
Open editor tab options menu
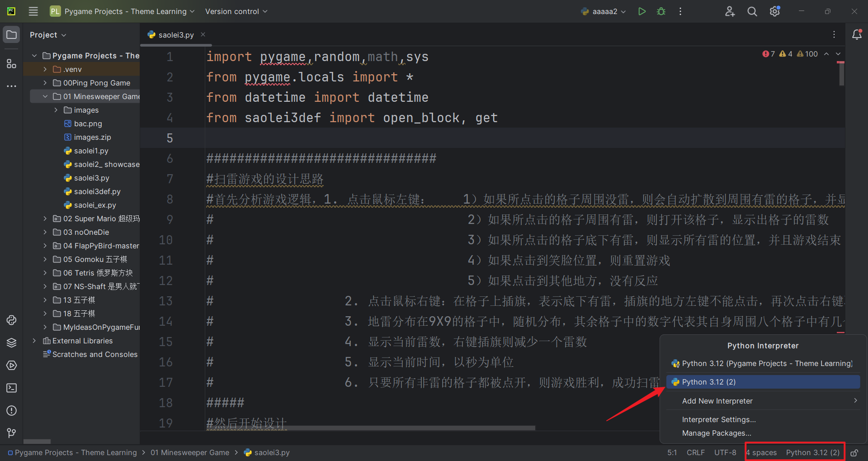(834, 34)
